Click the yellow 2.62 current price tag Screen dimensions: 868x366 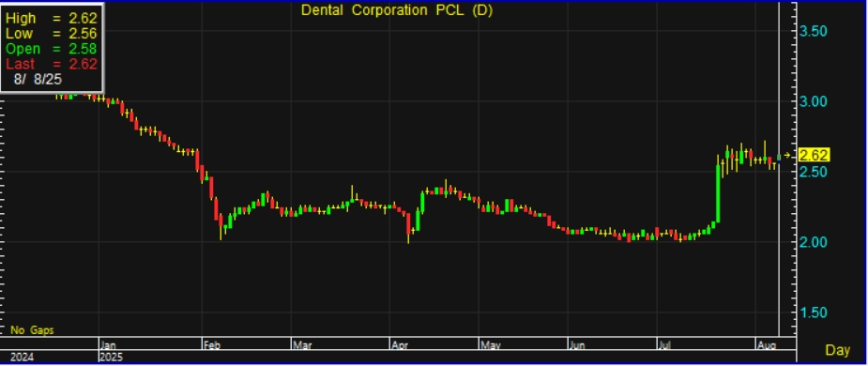(x=814, y=155)
